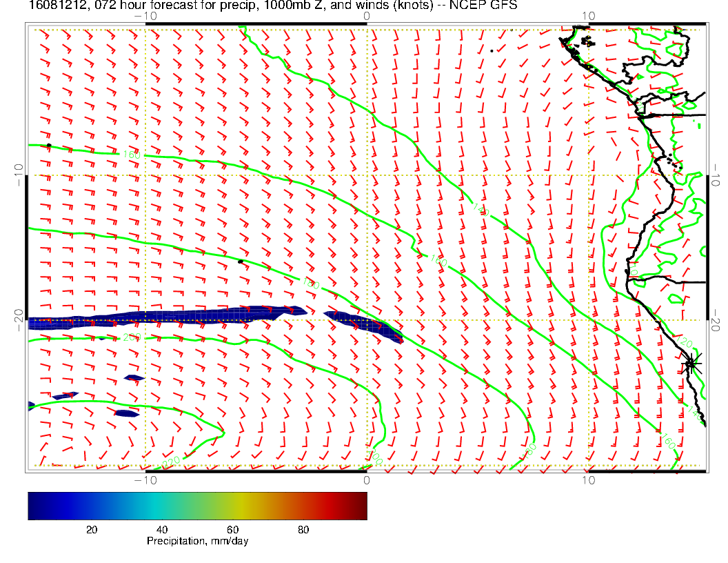
Task: Click the green 180 contour label
Action: pos(311,283)
